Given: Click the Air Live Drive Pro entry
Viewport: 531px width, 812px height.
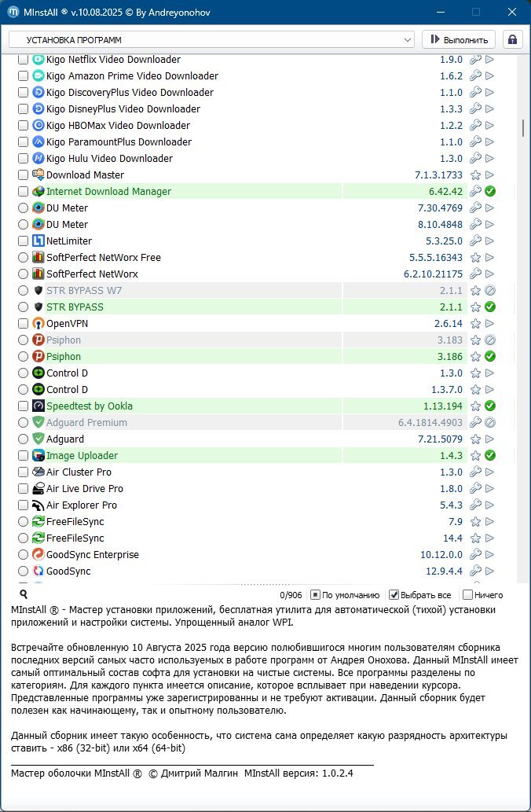Looking at the screenshot, I should click(85, 489).
